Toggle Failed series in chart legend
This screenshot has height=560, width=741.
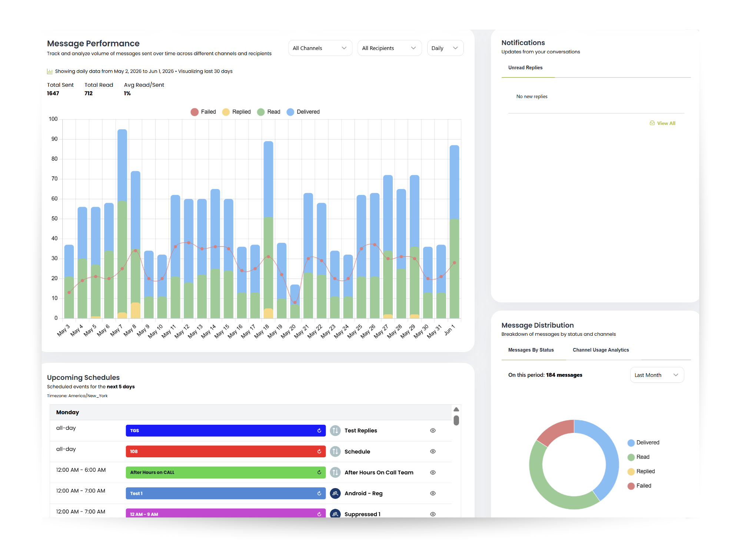(x=203, y=112)
